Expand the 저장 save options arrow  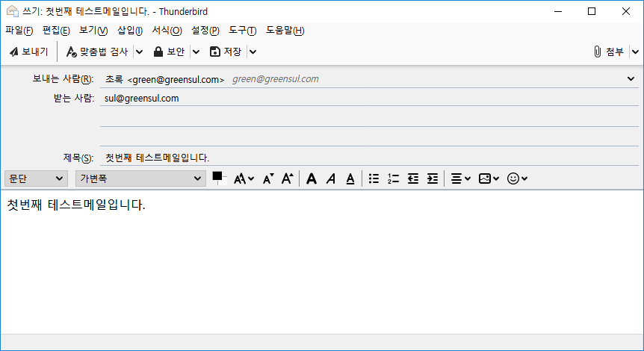pos(253,52)
